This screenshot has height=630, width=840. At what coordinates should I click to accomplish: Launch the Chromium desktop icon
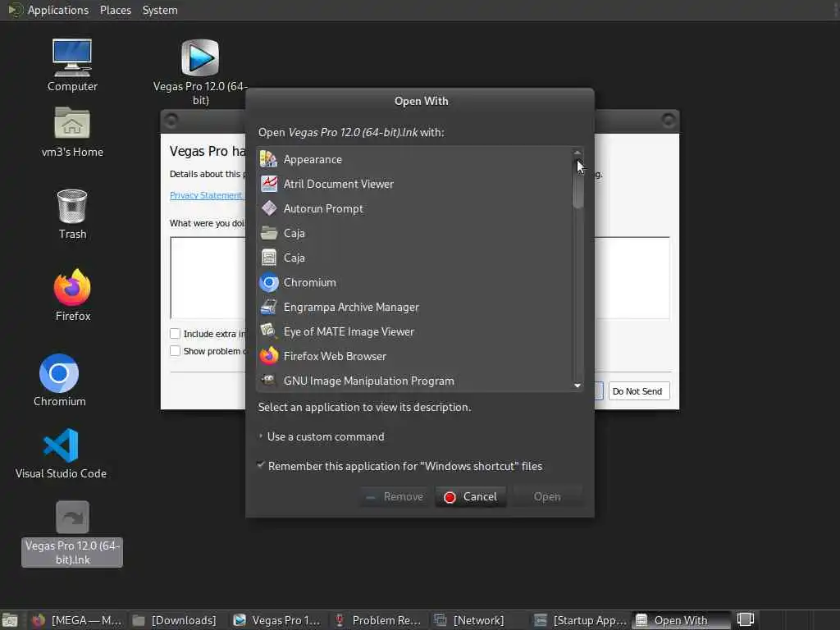[x=59, y=373]
